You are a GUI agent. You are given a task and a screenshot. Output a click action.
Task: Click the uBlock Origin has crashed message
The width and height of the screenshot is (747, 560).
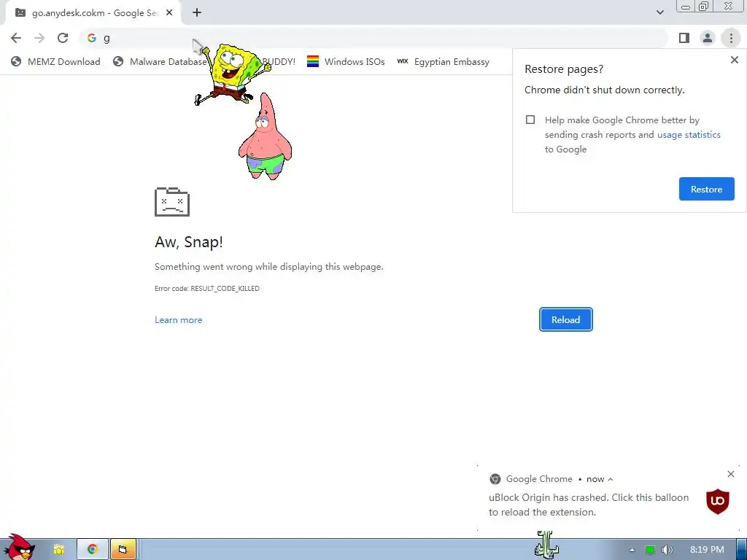[589, 505]
